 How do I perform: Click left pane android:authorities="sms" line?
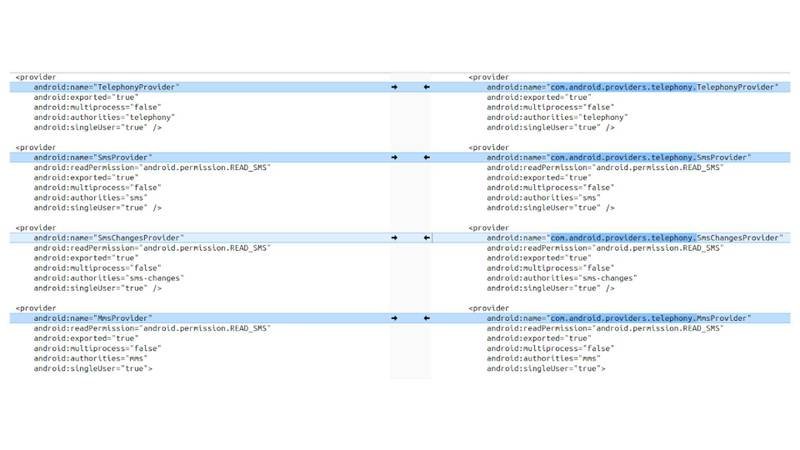[x=90, y=198]
